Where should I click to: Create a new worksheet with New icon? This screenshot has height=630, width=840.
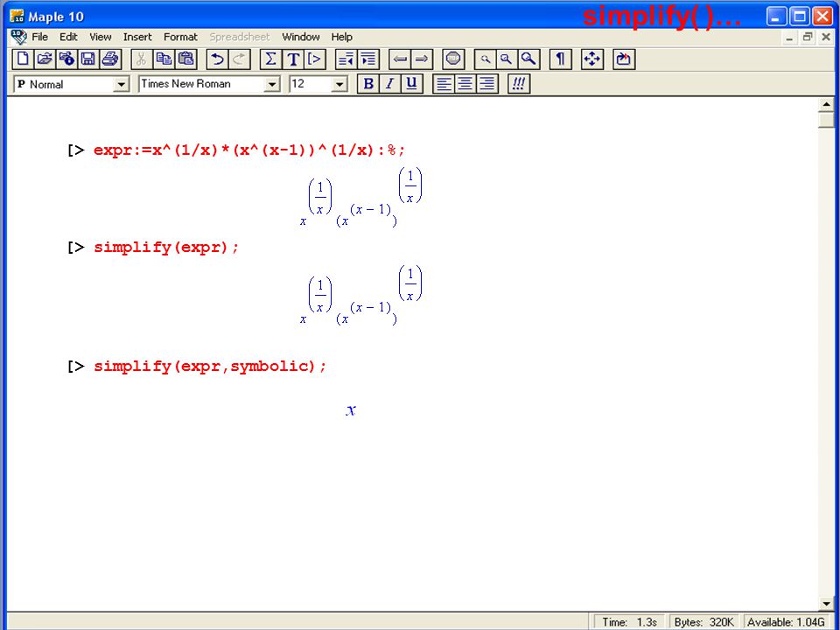23,59
